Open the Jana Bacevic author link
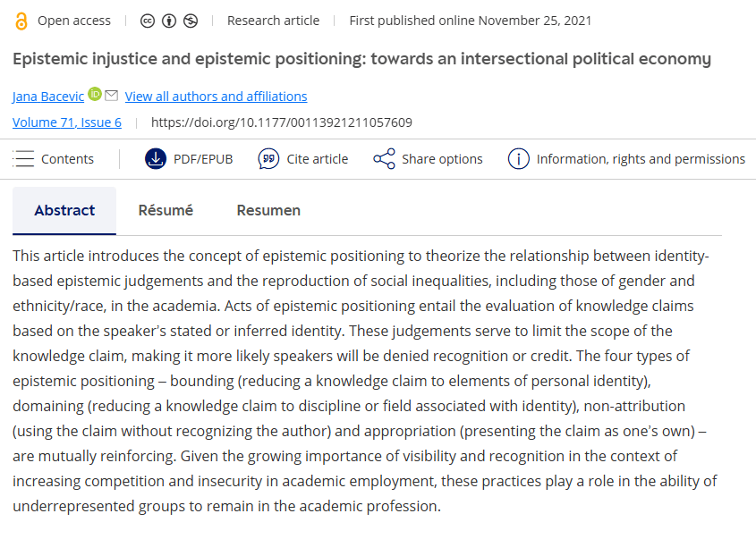Viewport: 756px width, 539px height. click(48, 97)
